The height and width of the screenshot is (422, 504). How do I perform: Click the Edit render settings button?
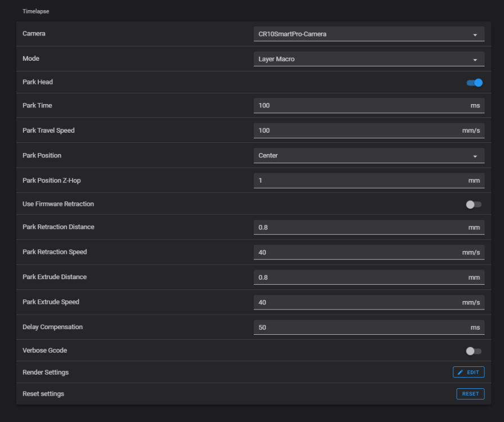[469, 372]
